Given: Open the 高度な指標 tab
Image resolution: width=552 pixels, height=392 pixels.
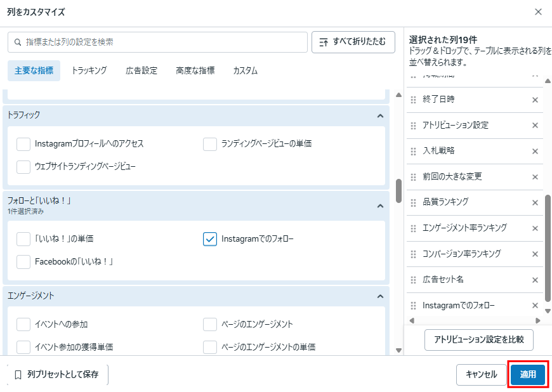Looking at the screenshot, I should tap(195, 71).
